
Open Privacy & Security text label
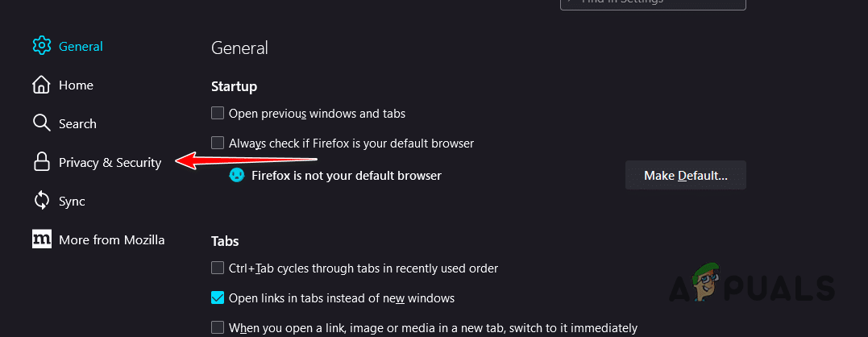(110, 162)
